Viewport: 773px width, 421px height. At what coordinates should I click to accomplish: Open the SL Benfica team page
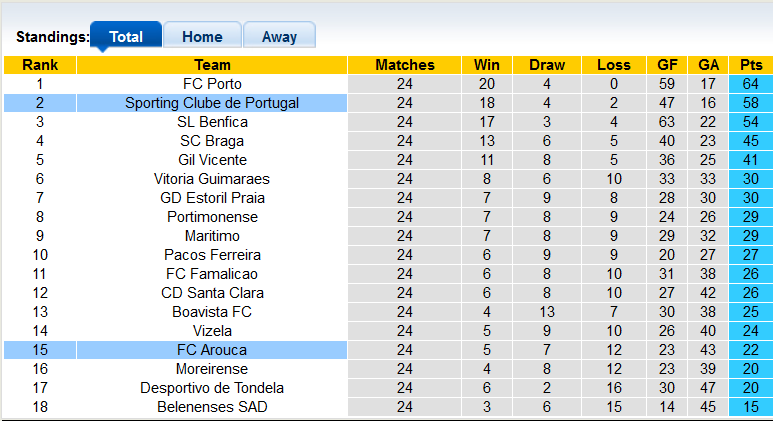point(212,122)
